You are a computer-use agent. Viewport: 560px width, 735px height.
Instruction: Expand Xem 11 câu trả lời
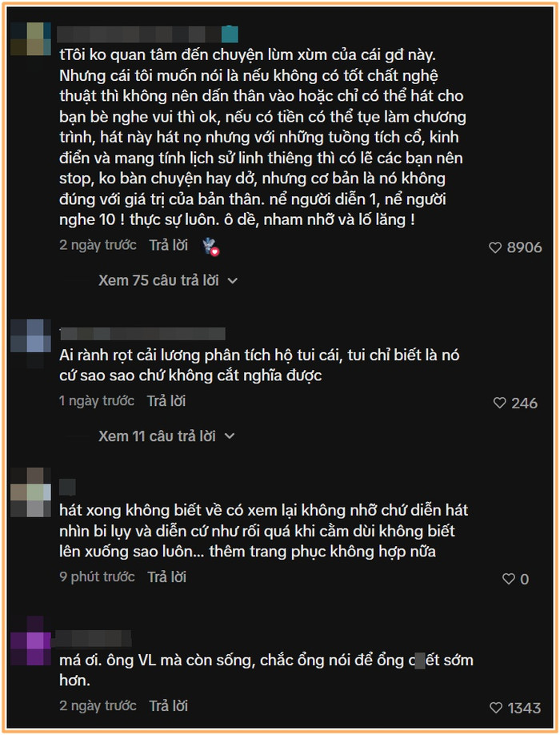point(157,436)
